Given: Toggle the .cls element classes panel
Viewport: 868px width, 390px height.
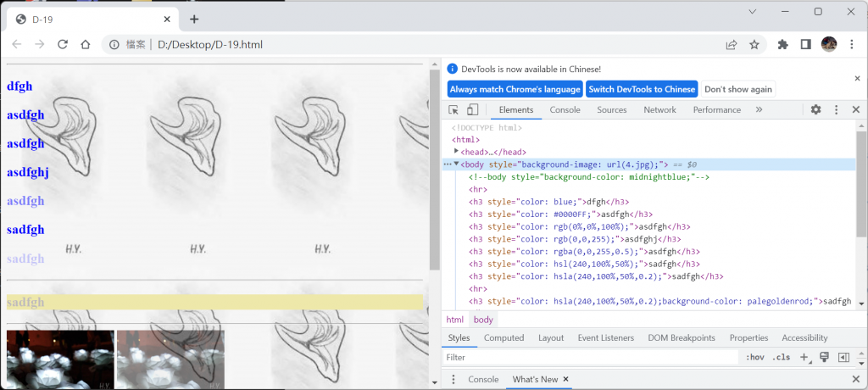Looking at the screenshot, I should click(x=781, y=357).
